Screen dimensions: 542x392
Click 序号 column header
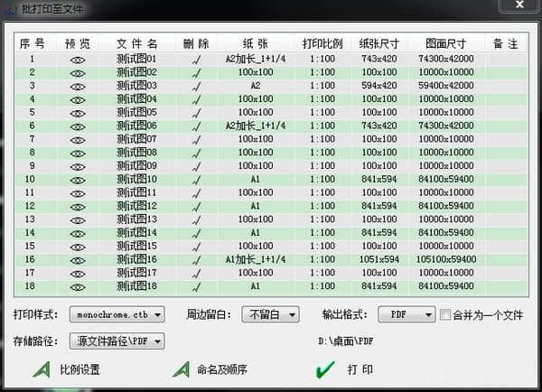click(x=33, y=43)
